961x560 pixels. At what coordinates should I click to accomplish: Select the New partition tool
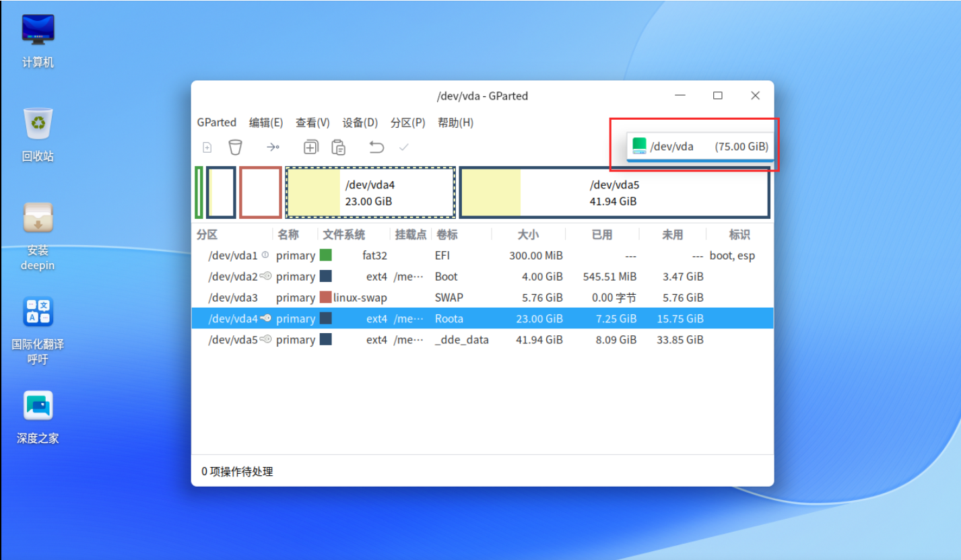(x=207, y=147)
